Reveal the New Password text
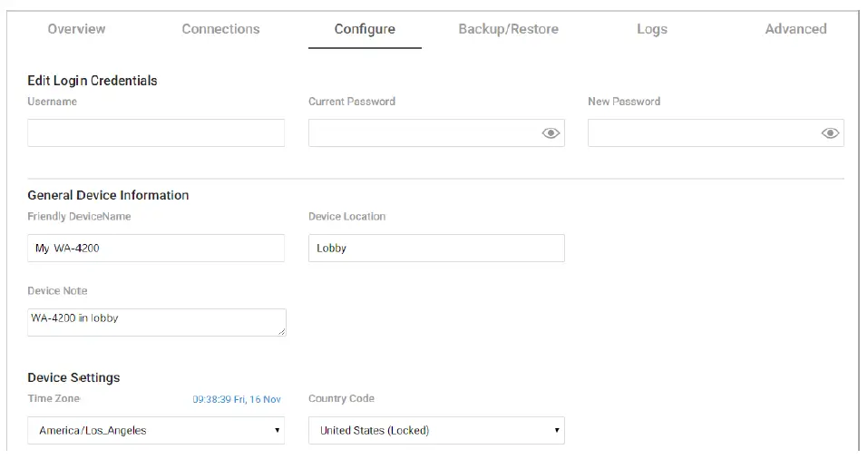Image resolution: width=868 pixels, height=469 pixels. pyautogui.click(x=829, y=133)
